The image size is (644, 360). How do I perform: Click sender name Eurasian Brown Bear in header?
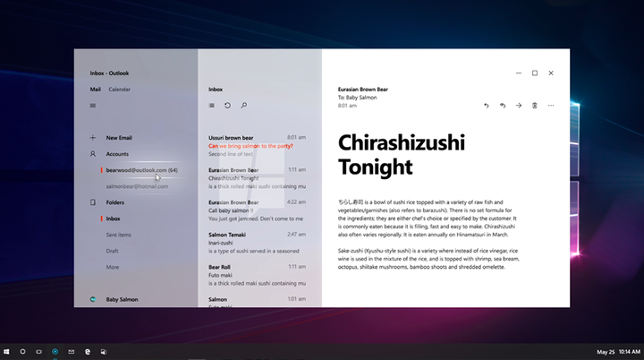pyautogui.click(x=363, y=90)
